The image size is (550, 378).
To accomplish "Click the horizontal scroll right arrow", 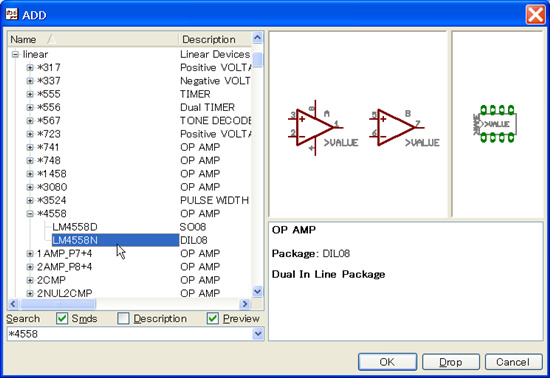I will click(x=245, y=304).
